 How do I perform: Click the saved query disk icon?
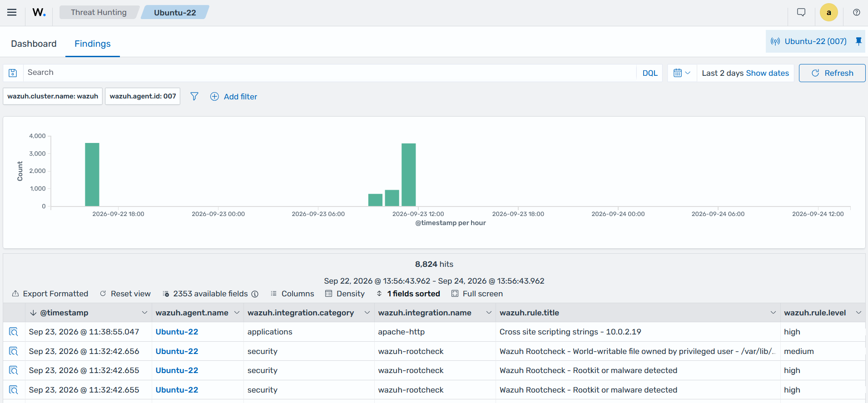click(x=13, y=73)
